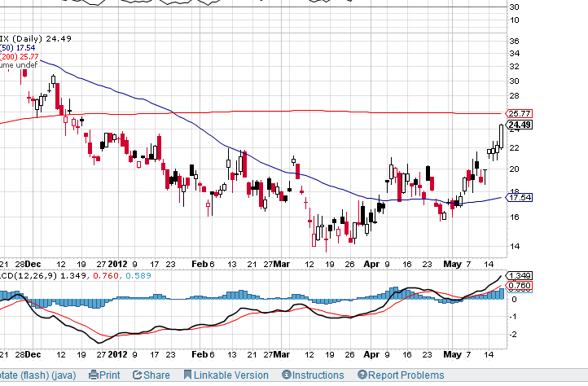Viewport: 588px width, 386px height.
Task: Click the blue 17.54 price tag
Action: click(519, 197)
